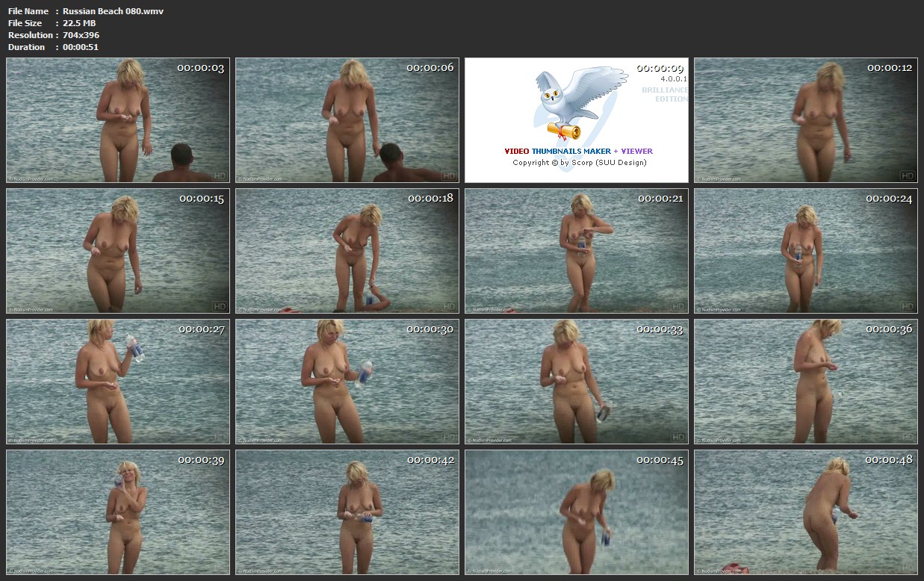
Task: Click the HD badge in the 00:00:03 frame
Action: pos(220,175)
